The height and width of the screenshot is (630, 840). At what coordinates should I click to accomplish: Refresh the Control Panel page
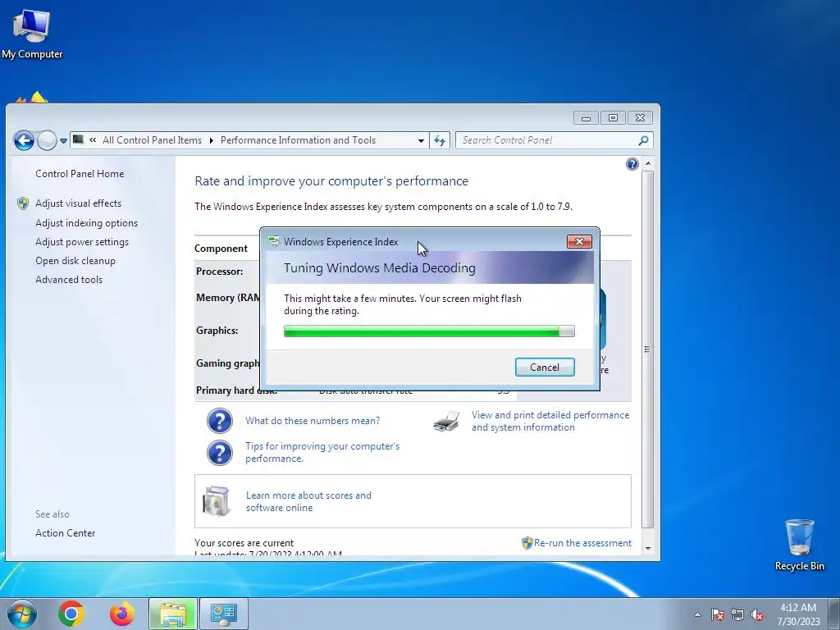coord(440,140)
